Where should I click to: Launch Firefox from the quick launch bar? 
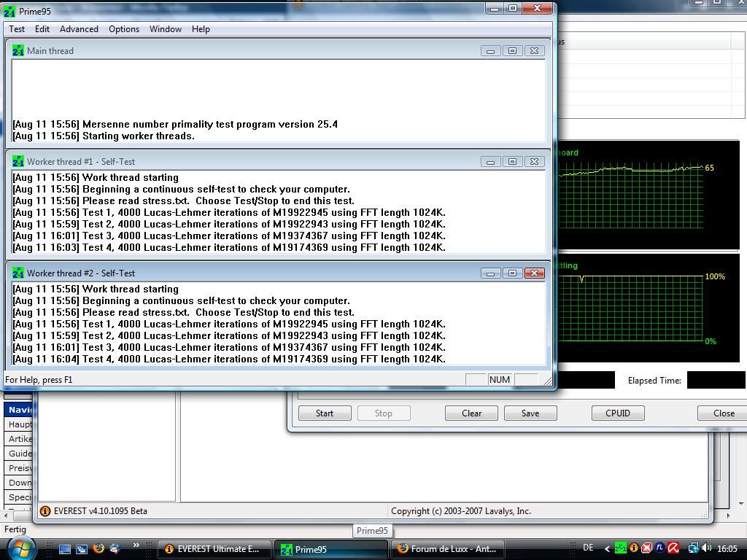pyautogui.click(x=98, y=548)
